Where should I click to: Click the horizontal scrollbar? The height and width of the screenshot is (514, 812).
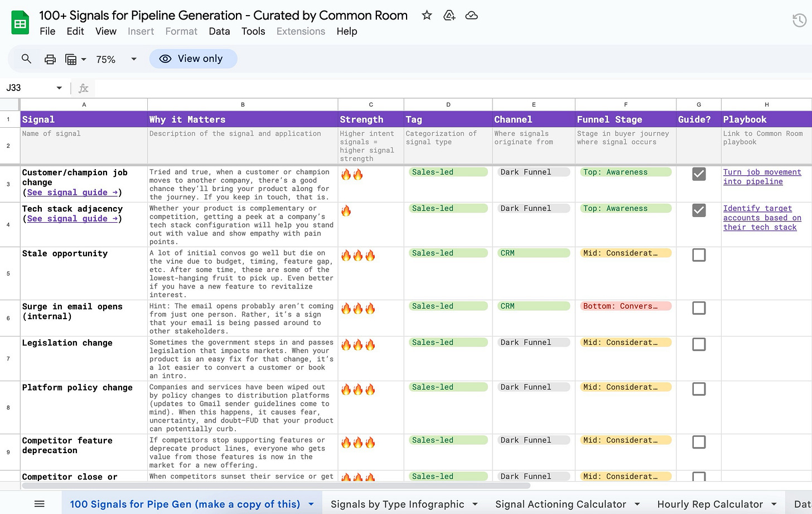[275, 486]
